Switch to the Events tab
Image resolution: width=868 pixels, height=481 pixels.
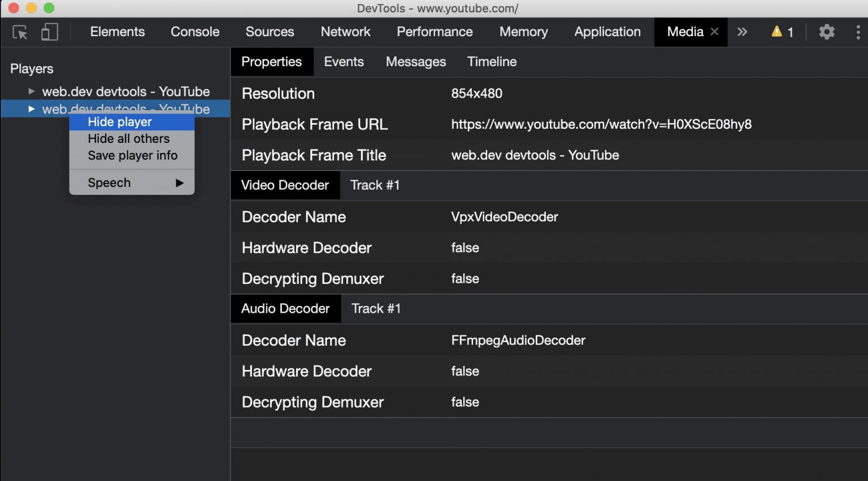344,62
